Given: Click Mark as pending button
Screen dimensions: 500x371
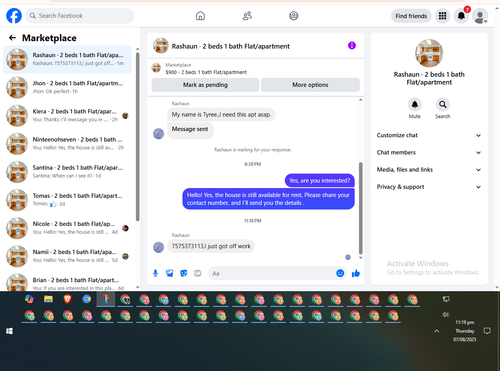Looking at the screenshot, I should click(x=205, y=85).
